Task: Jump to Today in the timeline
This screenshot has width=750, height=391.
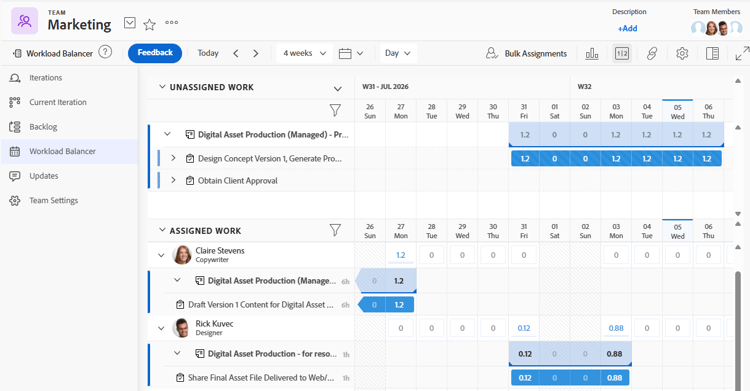Action: 208,53
